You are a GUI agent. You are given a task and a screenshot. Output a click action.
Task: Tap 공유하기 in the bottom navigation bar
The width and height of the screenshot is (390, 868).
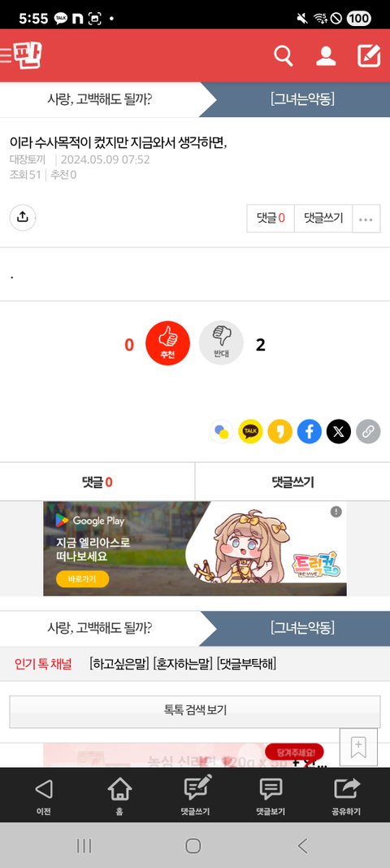click(346, 796)
